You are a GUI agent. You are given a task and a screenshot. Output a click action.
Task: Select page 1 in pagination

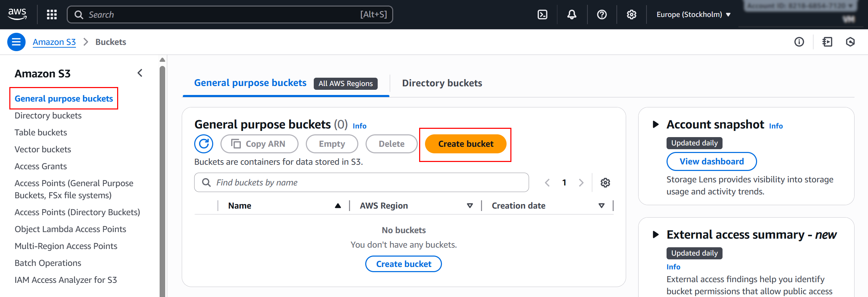click(x=564, y=182)
